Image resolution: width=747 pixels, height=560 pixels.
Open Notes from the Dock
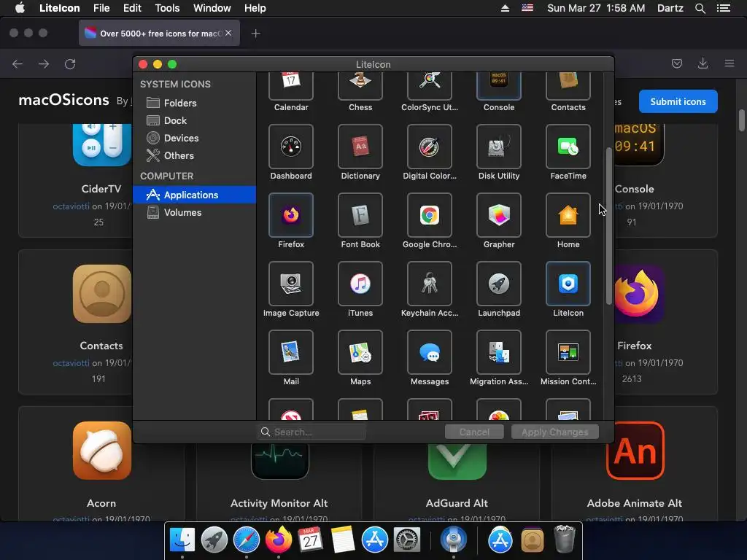[342, 540]
